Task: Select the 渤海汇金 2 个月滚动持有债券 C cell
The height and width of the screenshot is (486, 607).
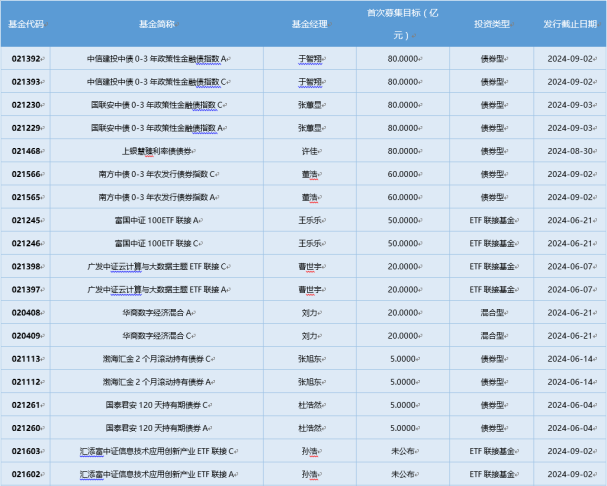Action: click(158, 358)
